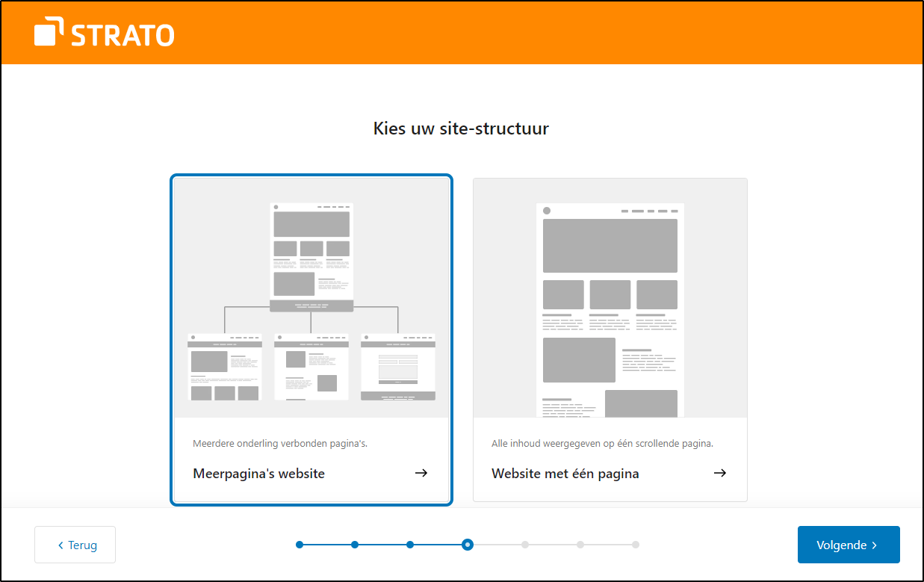Click the left chevron inside the Terug button
This screenshot has width=924, height=582.
coord(61,545)
